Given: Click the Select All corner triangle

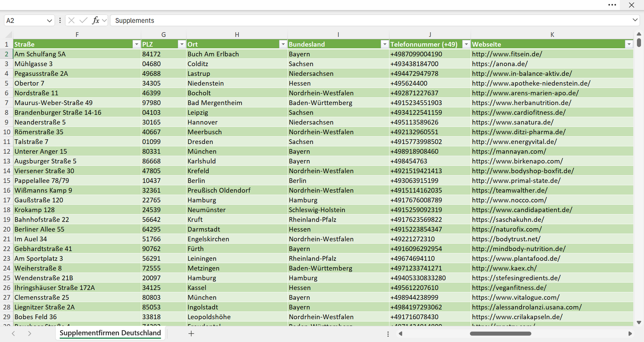Looking at the screenshot, I should click(x=9, y=35).
